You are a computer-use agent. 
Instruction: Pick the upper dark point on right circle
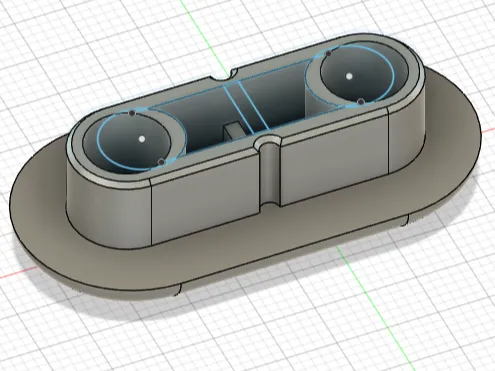[328, 53]
